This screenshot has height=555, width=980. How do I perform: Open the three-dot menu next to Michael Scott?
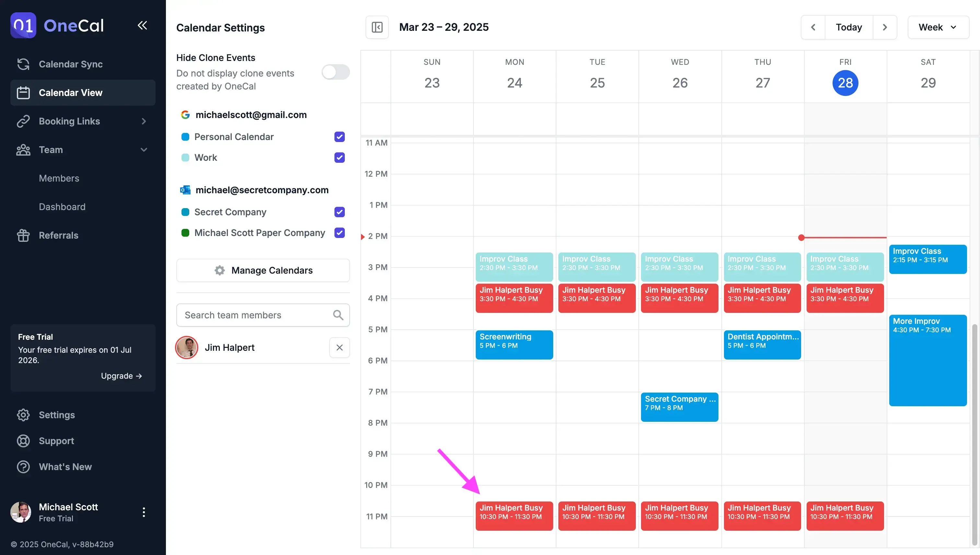(144, 512)
